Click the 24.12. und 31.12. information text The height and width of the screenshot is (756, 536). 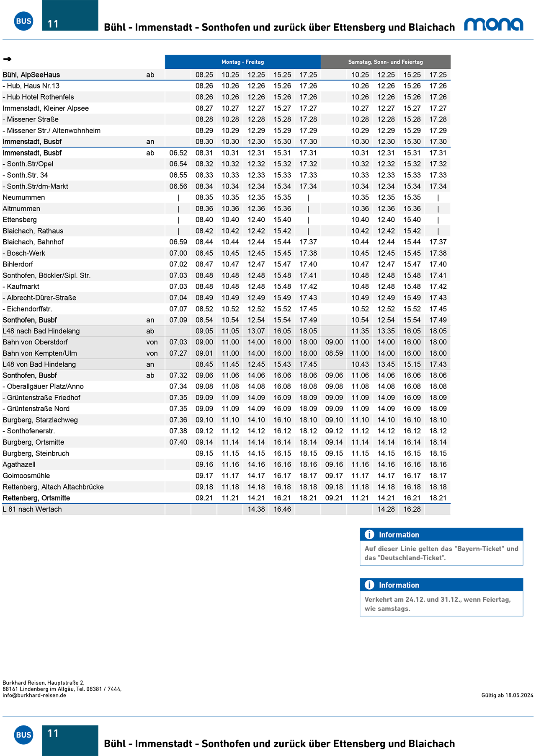[438, 604]
